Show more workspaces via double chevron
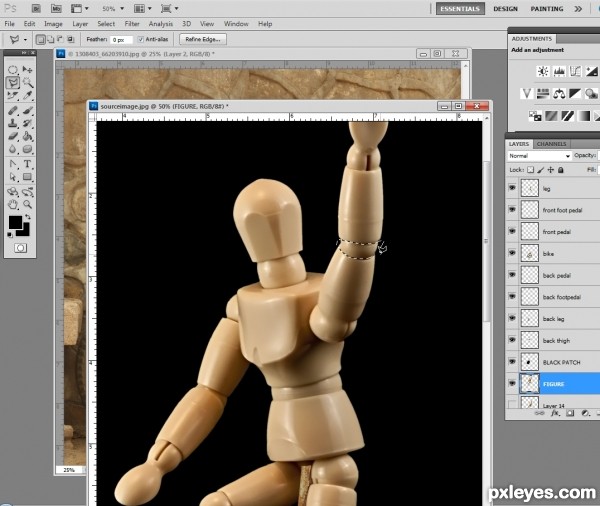The image size is (600, 506). coord(578,8)
